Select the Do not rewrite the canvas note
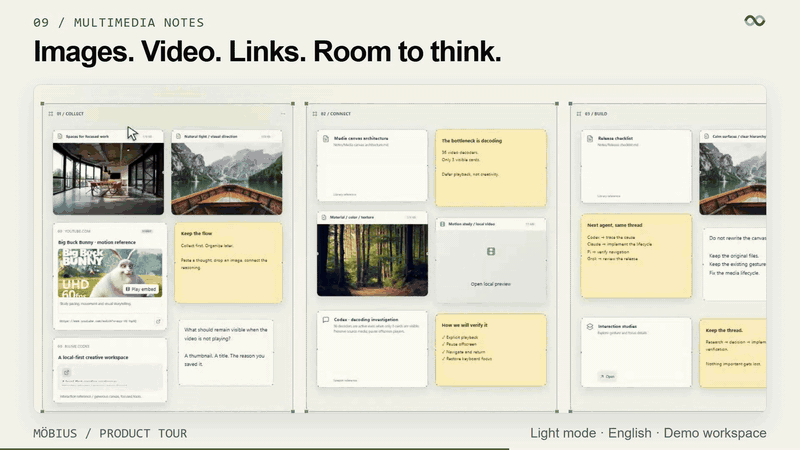This screenshot has width=800, height=450. point(734,264)
